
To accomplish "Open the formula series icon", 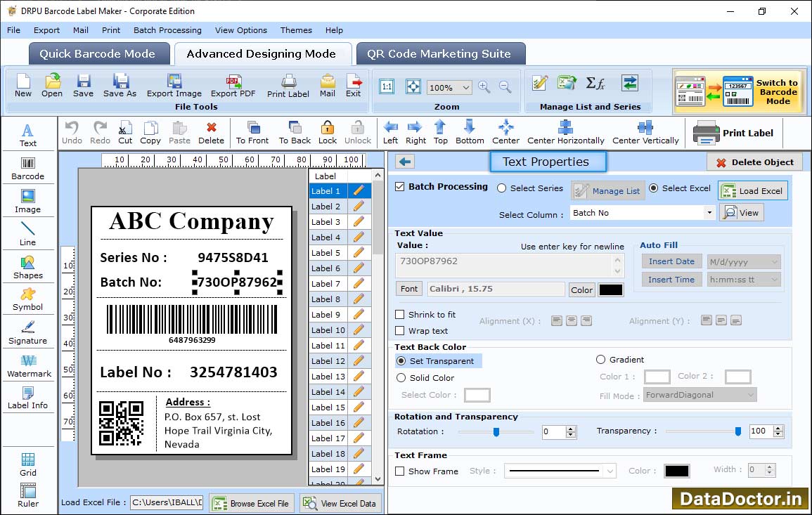I will point(595,84).
